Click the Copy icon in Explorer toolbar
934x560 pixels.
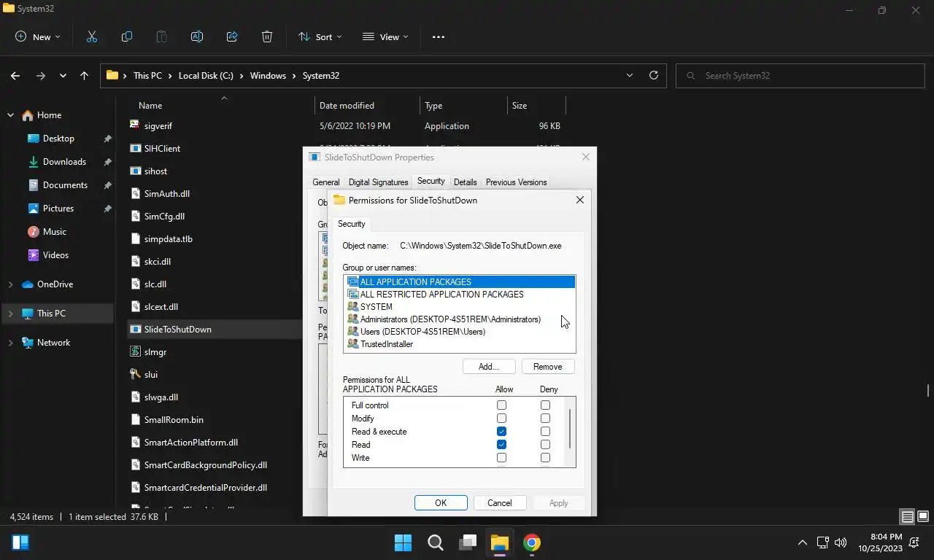127,36
